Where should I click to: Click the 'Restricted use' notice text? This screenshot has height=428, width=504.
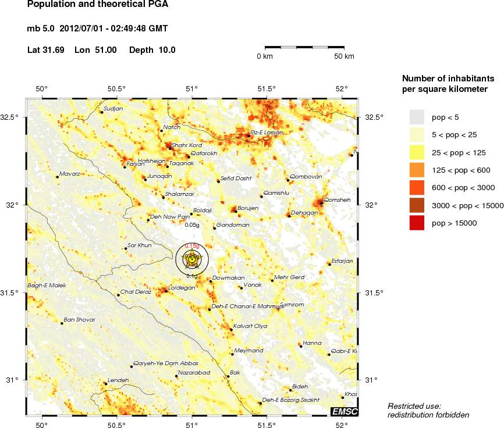tap(428, 411)
